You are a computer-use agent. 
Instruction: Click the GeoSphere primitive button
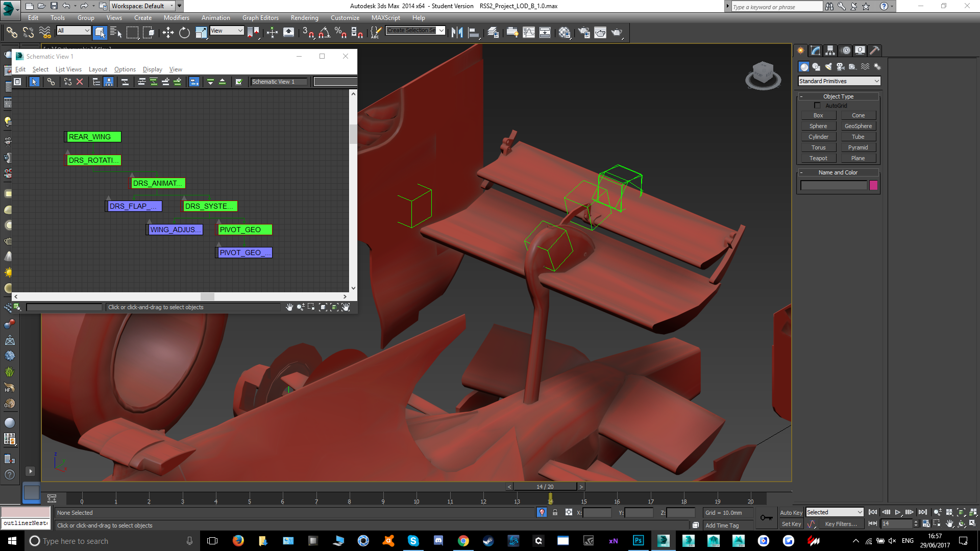(858, 127)
